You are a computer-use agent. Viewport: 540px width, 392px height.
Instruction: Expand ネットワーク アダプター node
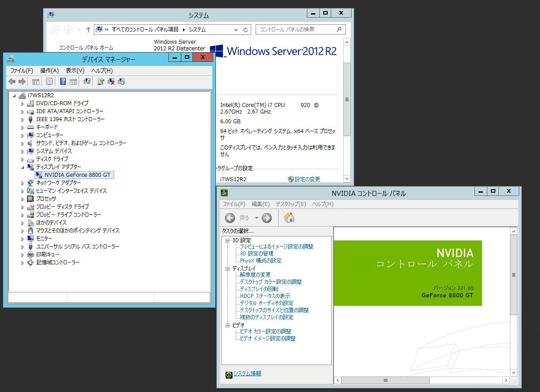coord(23,183)
